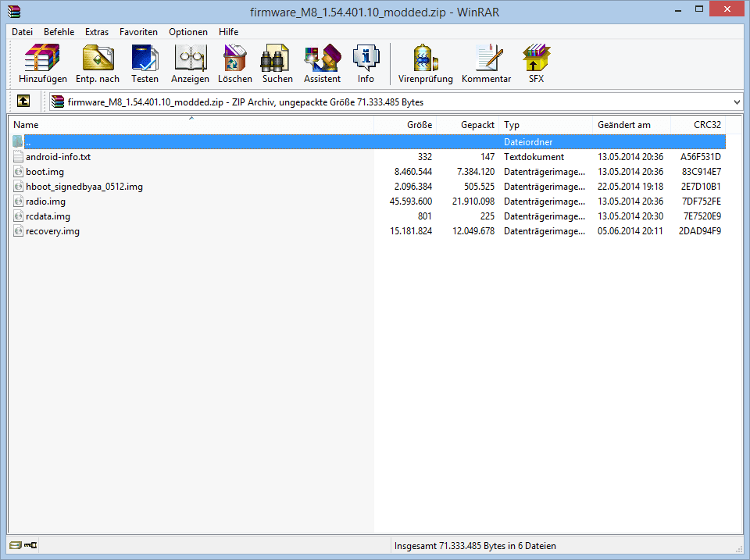This screenshot has width=750, height=560.
Task: Open the Favoriten menu
Action: pyautogui.click(x=138, y=31)
